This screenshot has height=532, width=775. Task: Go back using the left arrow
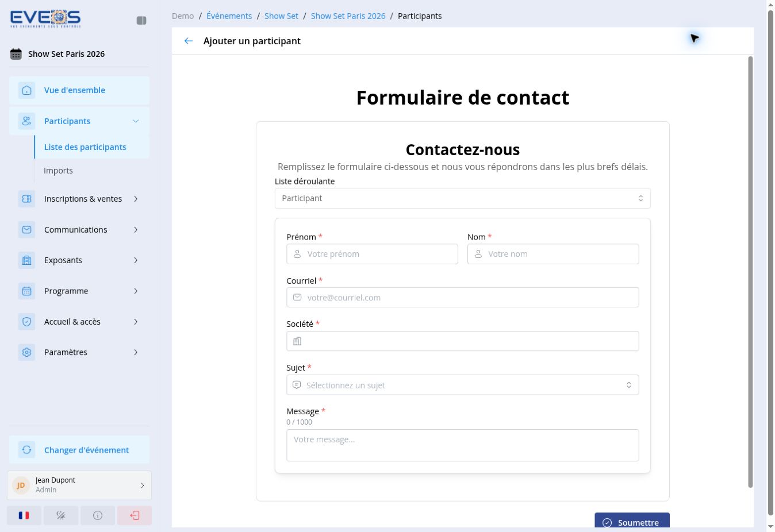point(189,41)
